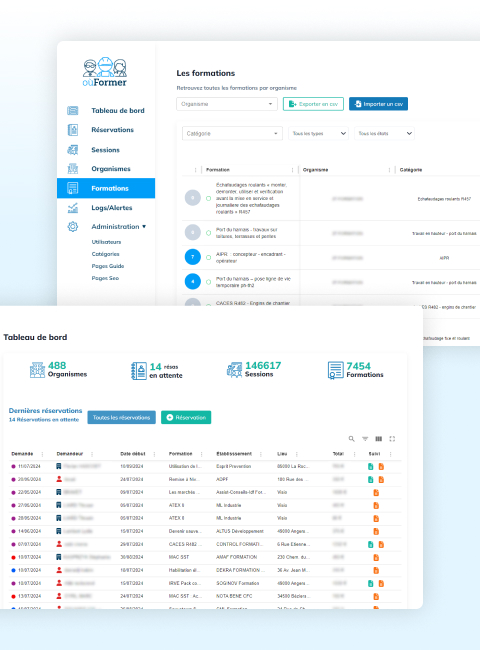Open the Établissement column menu dots
This screenshot has height=650, width=480.
[x=261, y=454]
